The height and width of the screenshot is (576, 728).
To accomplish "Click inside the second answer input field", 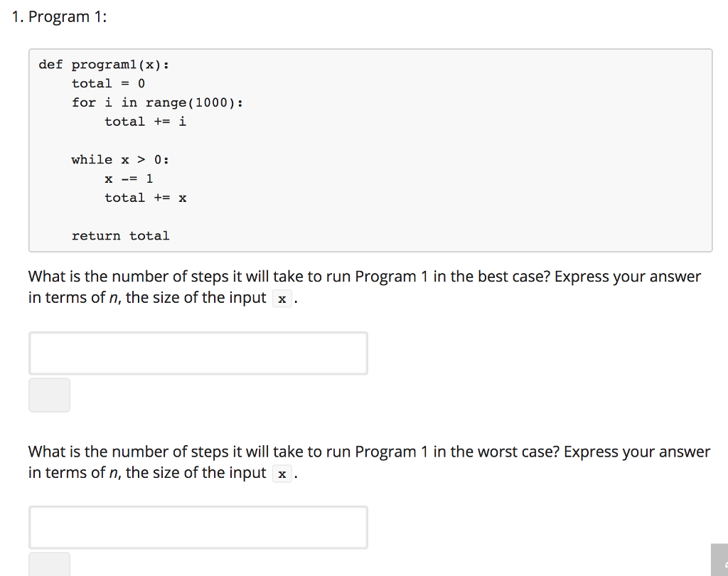I will (198, 526).
